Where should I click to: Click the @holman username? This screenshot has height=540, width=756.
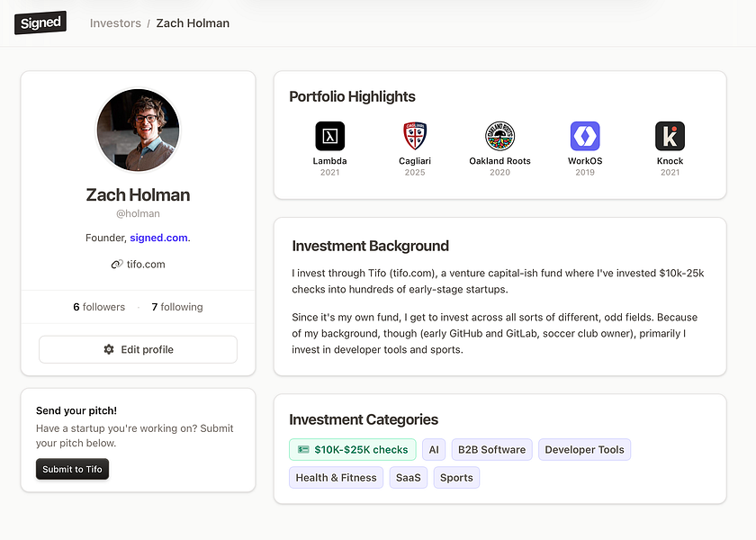pyautogui.click(x=138, y=213)
